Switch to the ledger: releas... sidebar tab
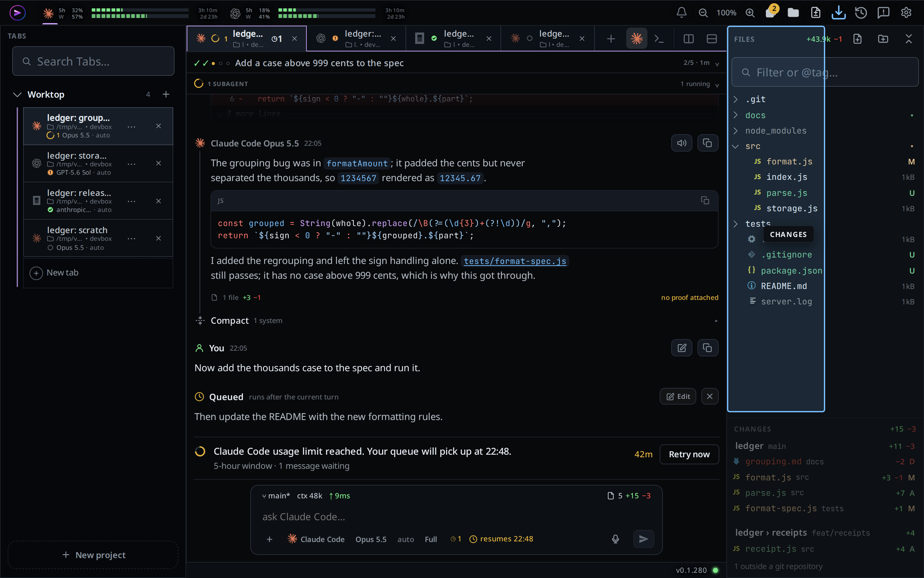The image size is (924, 578). tap(98, 201)
